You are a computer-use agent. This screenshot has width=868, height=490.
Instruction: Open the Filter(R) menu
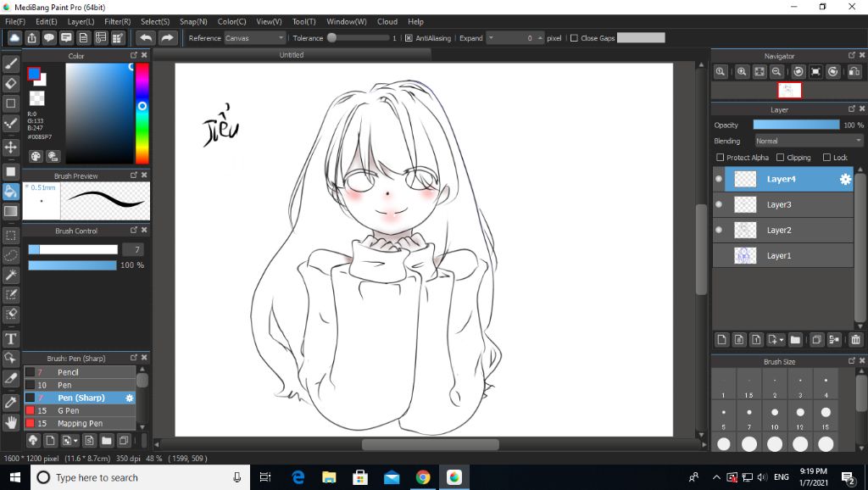click(117, 21)
